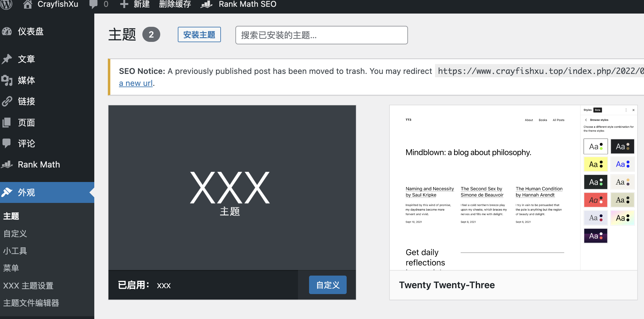Click the 评论 comment icon in sidebar
644x319 pixels.
coord(7,143)
